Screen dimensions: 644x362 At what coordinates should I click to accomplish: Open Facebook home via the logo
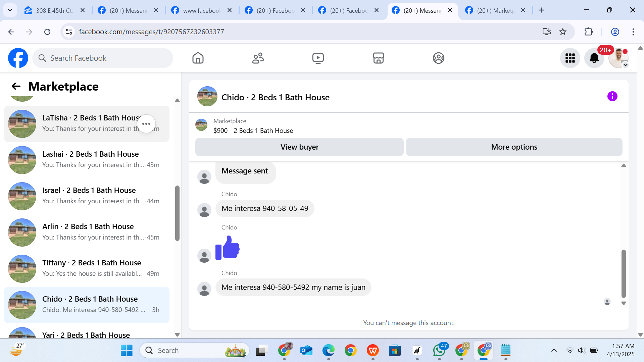click(18, 58)
